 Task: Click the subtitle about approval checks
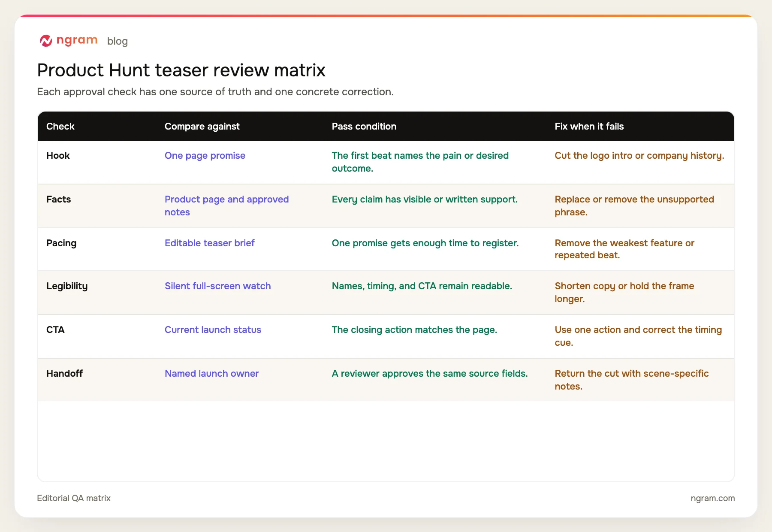[x=215, y=92]
